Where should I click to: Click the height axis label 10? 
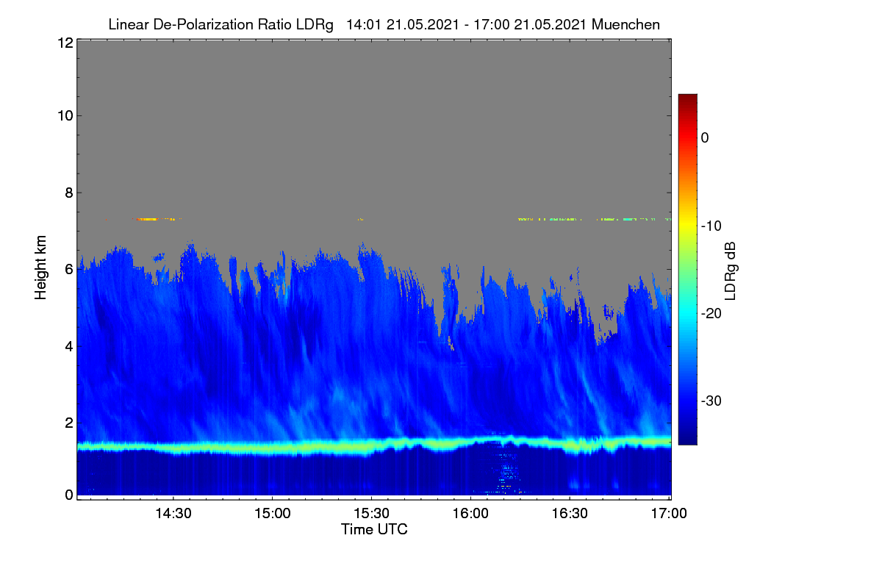tap(64, 115)
